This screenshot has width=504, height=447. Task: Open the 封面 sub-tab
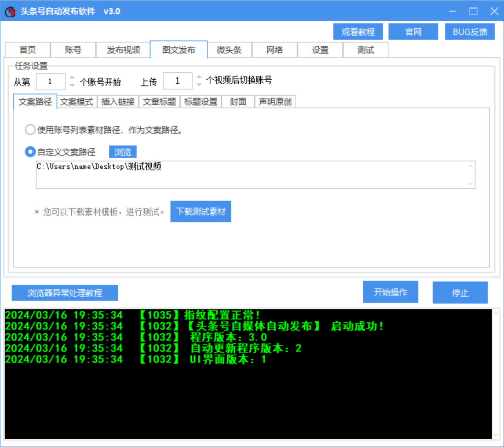coord(238,102)
